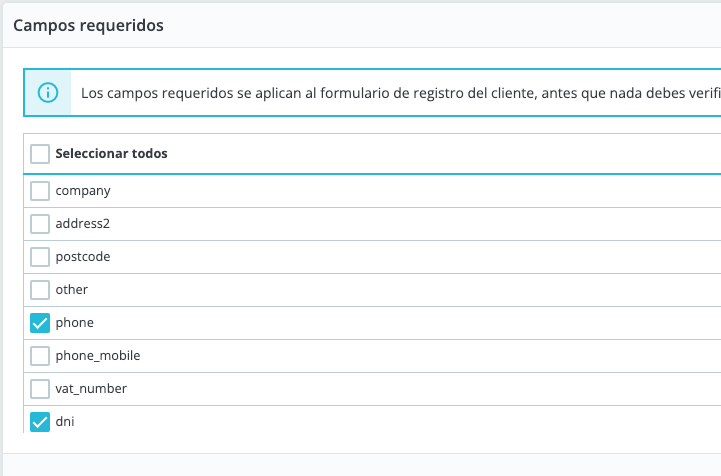Image resolution: width=721 pixels, height=476 pixels.
Task: Click the phone_mobile label text
Action: click(98, 356)
